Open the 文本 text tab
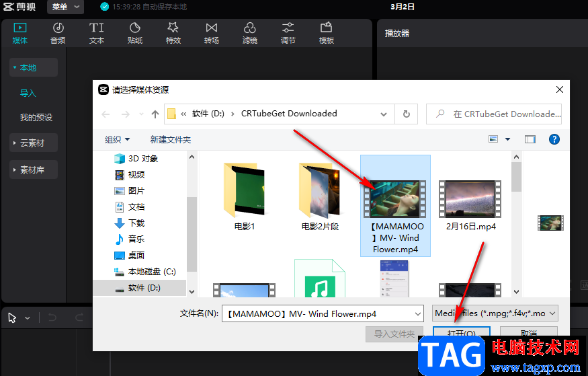 tap(96, 34)
